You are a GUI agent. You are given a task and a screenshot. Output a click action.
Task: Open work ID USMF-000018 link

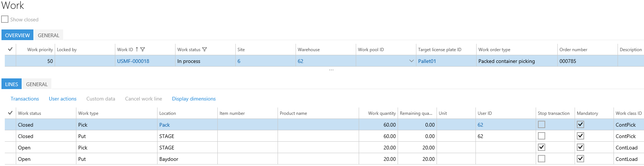(x=133, y=61)
